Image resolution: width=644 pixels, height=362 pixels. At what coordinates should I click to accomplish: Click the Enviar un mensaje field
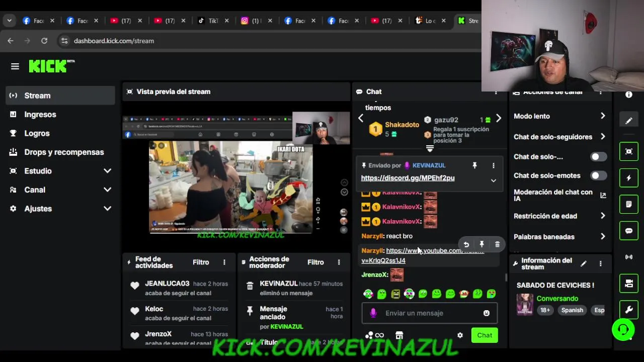(x=430, y=313)
